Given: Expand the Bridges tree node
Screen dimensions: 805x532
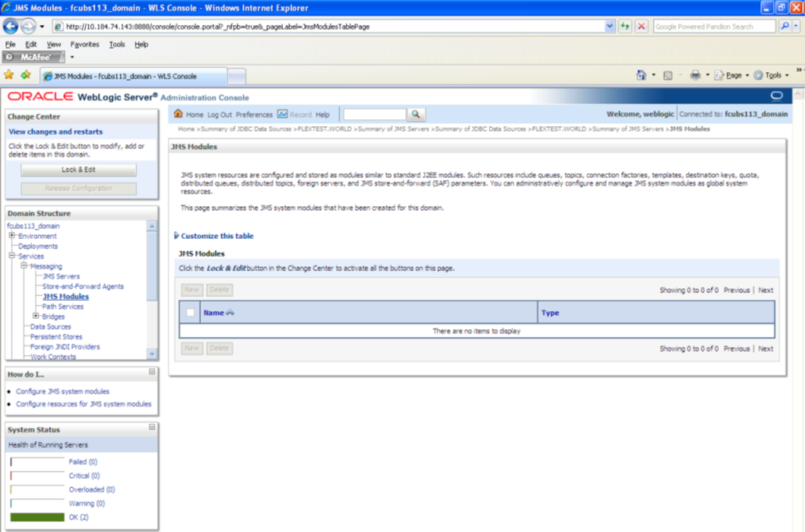Looking at the screenshot, I should pyautogui.click(x=35, y=316).
